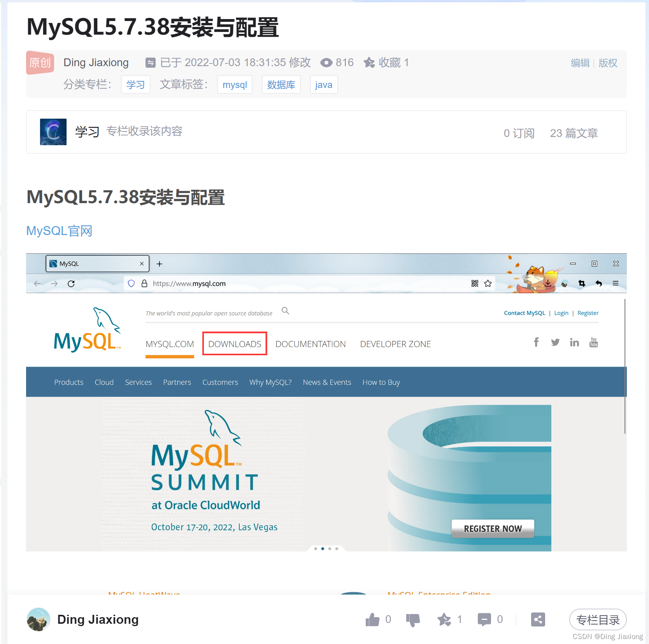Click the 原创 original badge
Image resolution: width=649 pixels, height=644 pixels.
click(40, 63)
